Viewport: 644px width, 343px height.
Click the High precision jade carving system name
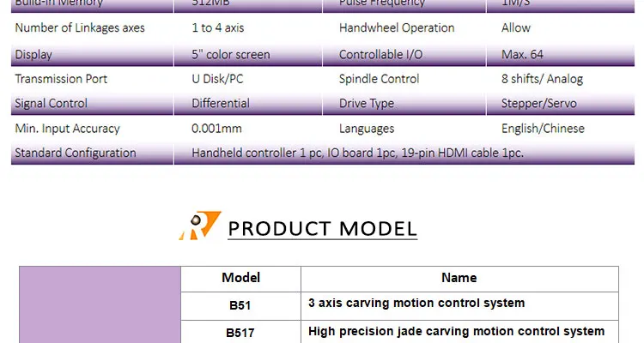coord(456,331)
